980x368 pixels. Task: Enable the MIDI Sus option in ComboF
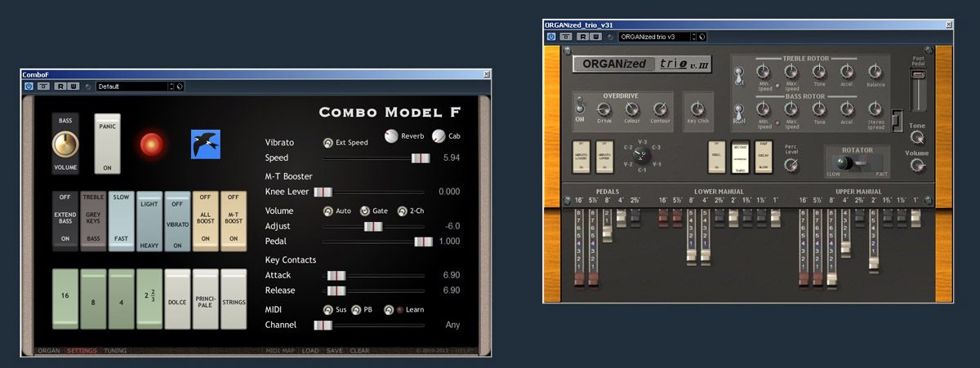[328, 309]
